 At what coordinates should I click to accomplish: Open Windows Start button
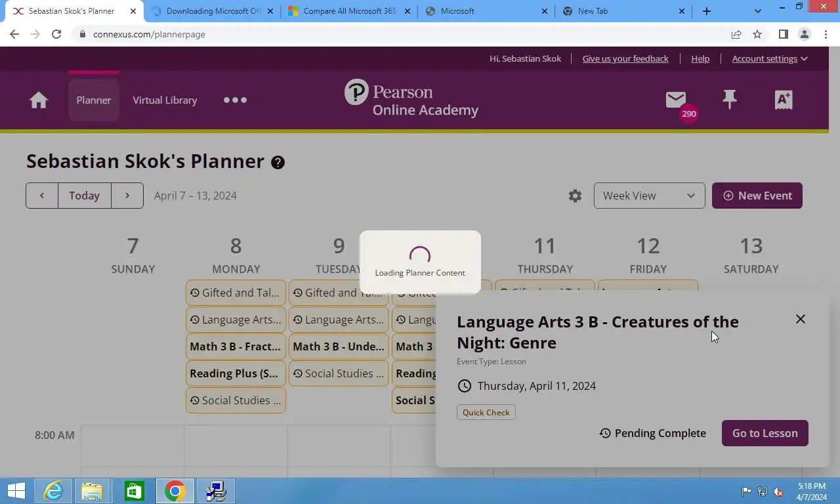[16, 491]
